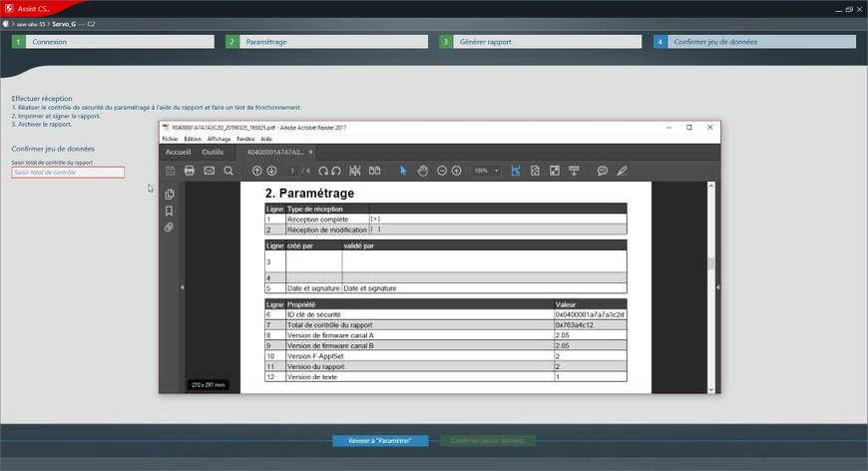This screenshot has height=471, width=868.
Task: Print the PDF report using printer icon
Action: point(190,171)
